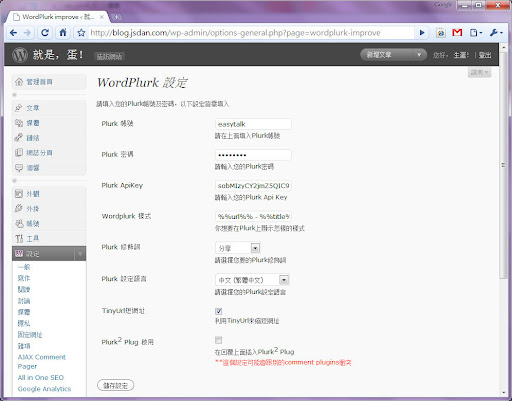Viewport: 512px width, 401px height.
Task: Open the Users sidebar item
Action: pos(49,224)
